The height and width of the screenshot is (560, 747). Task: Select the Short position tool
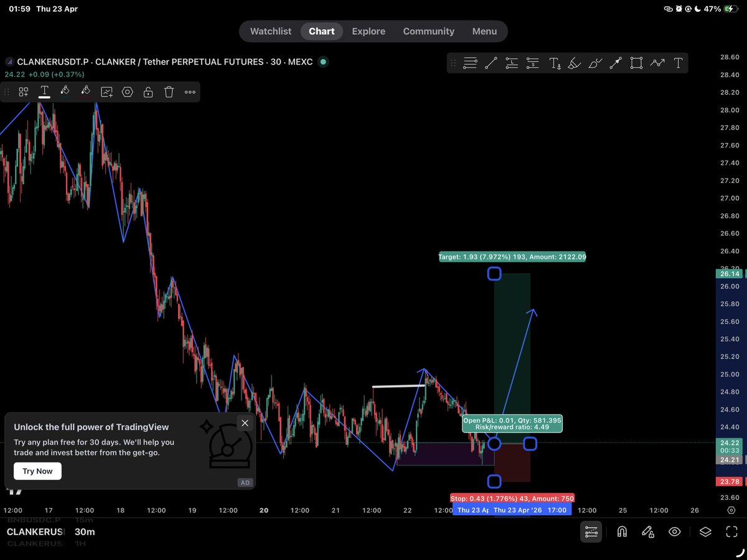pos(532,63)
